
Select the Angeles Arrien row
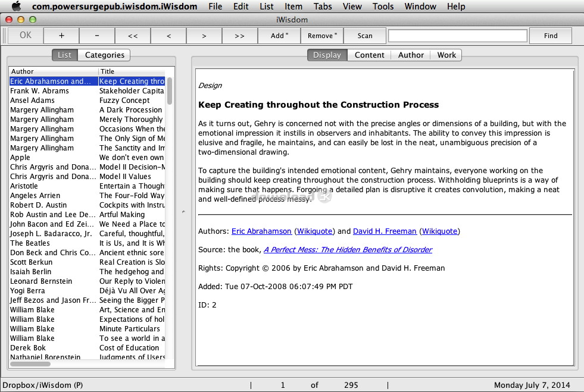[x=87, y=196]
